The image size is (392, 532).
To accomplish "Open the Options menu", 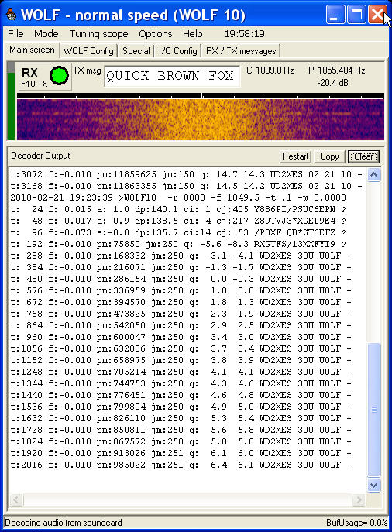I will point(156,34).
